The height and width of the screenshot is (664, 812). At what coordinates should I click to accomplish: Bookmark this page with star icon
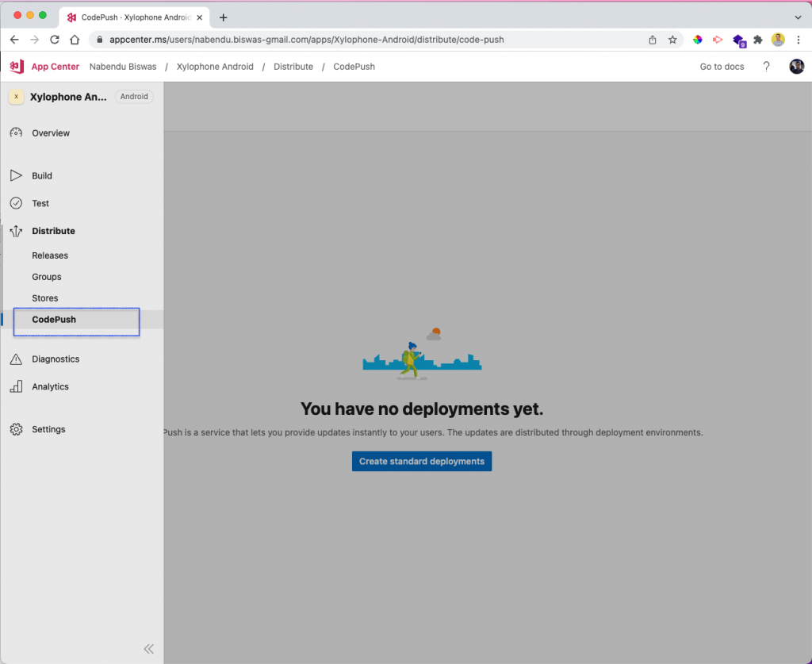pyautogui.click(x=672, y=40)
